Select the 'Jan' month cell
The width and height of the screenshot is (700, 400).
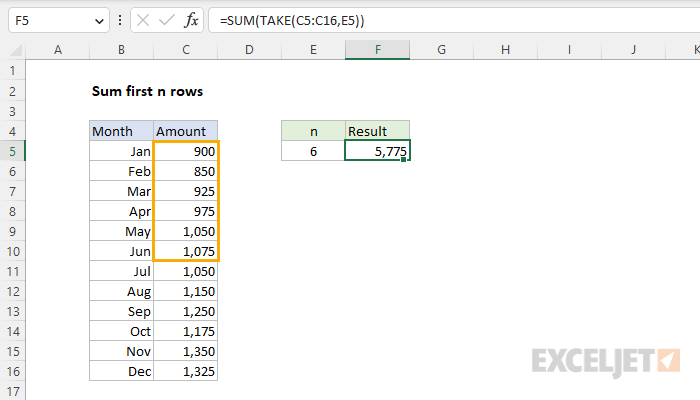point(121,151)
